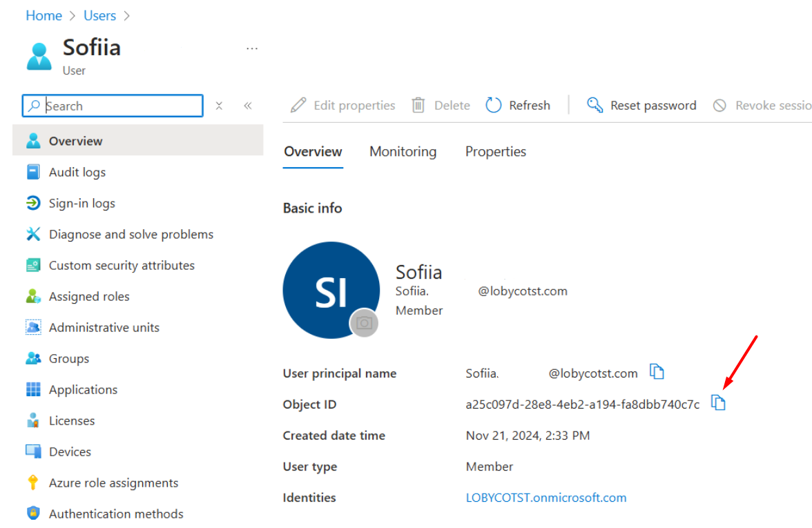Image resolution: width=812 pixels, height=528 pixels.
Task: Click the Overview sidebar user icon
Action: [x=33, y=141]
